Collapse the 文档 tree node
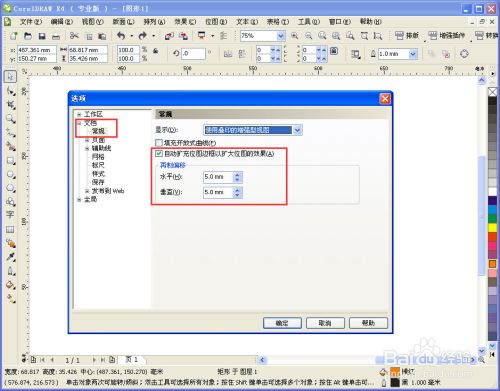 tap(79, 123)
